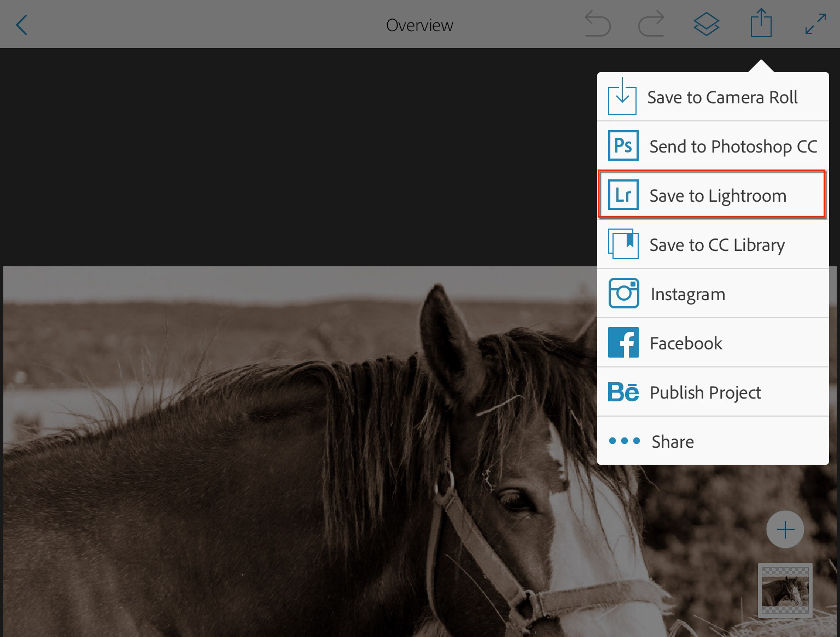The width and height of the screenshot is (840, 637).
Task: Select Send to Photoshop CC
Action: (713, 145)
